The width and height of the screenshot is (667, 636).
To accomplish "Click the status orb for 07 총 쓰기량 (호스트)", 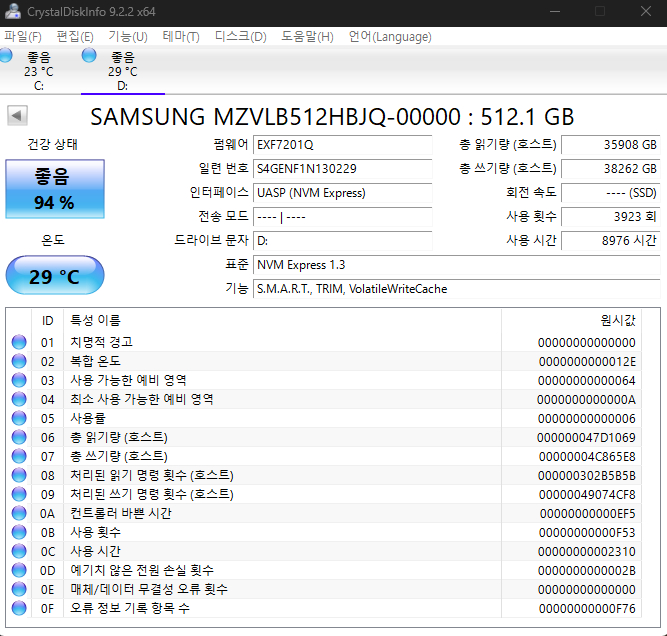I will click(19, 456).
